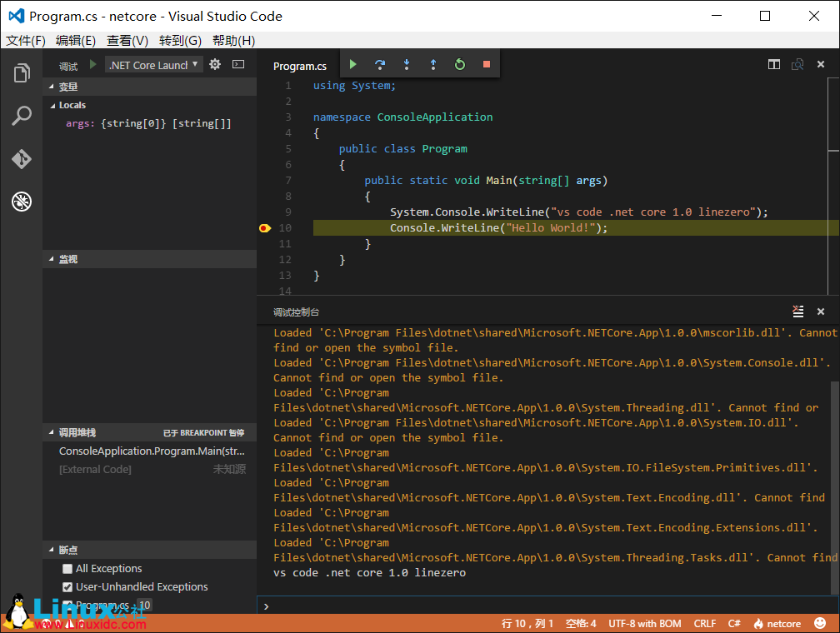Start debugging with green play arrow in sidebar

(x=93, y=65)
